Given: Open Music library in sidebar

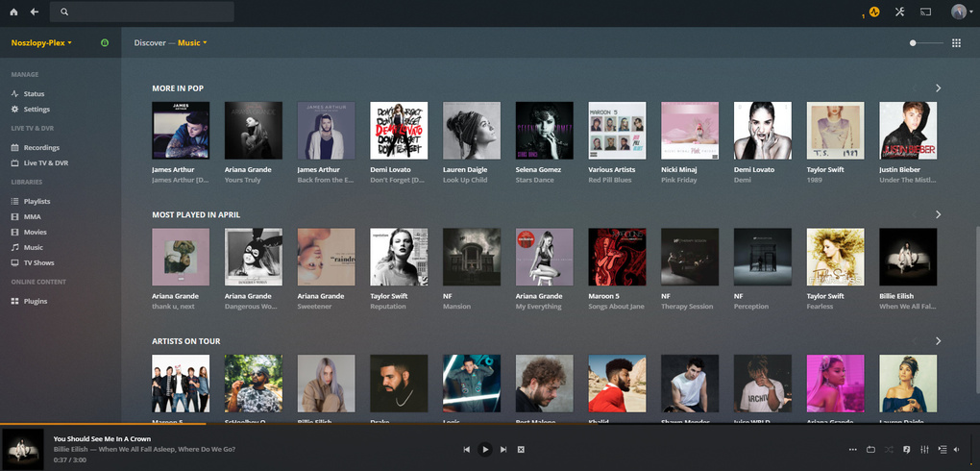Looking at the screenshot, I should [x=28, y=248].
